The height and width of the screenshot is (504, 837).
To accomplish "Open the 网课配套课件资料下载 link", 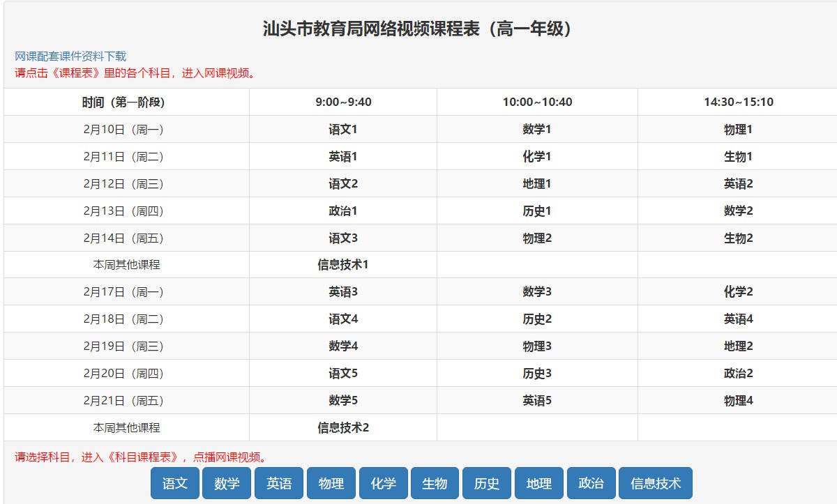I will 70,56.
